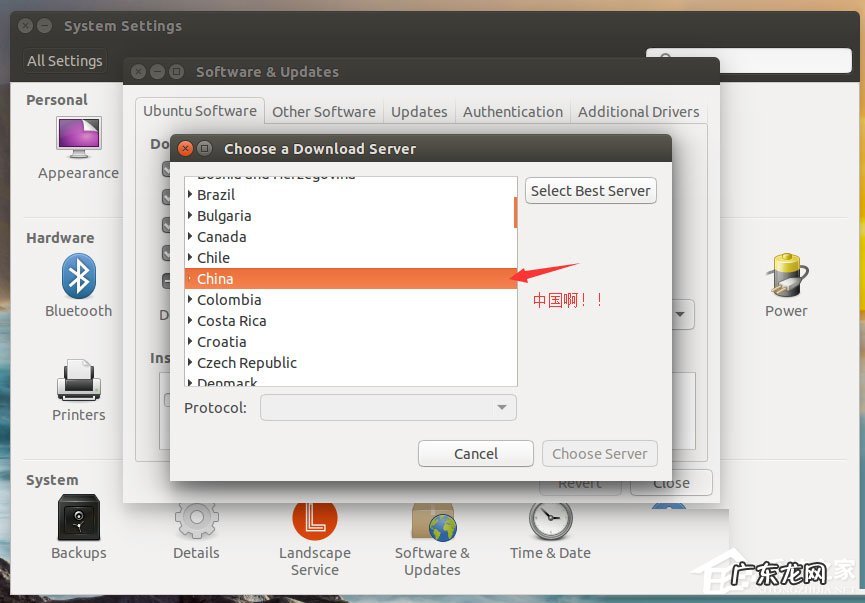Viewport: 865px width, 603px height.
Task: Open the Protocol dropdown
Action: point(388,407)
